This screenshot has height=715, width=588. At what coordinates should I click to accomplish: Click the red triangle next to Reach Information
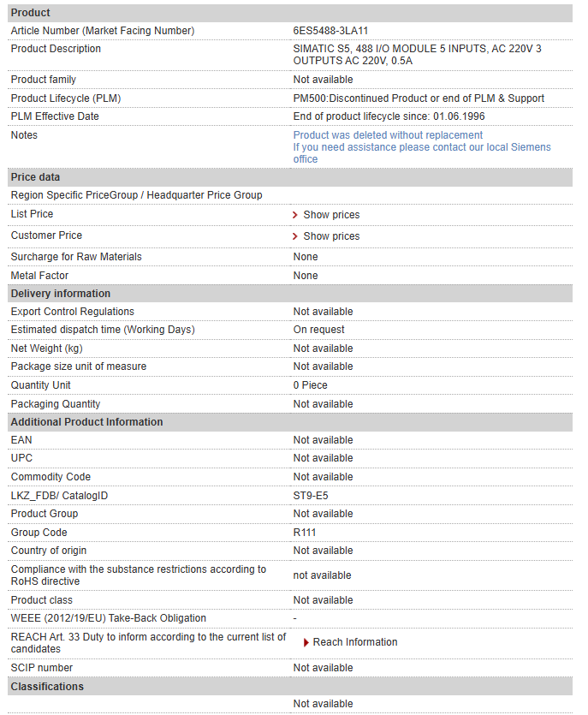pyautogui.click(x=306, y=642)
